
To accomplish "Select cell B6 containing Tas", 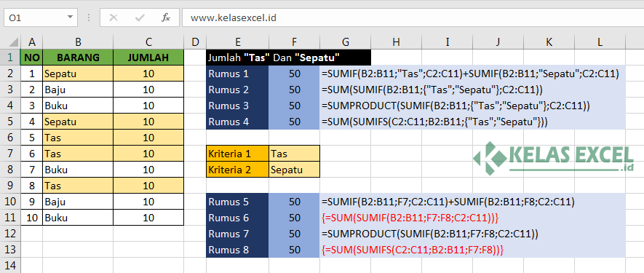I will click(78, 138).
